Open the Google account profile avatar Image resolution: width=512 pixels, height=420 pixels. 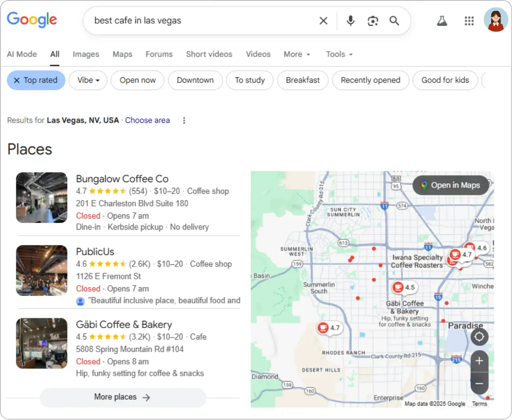pyautogui.click(x=496, y=19)
